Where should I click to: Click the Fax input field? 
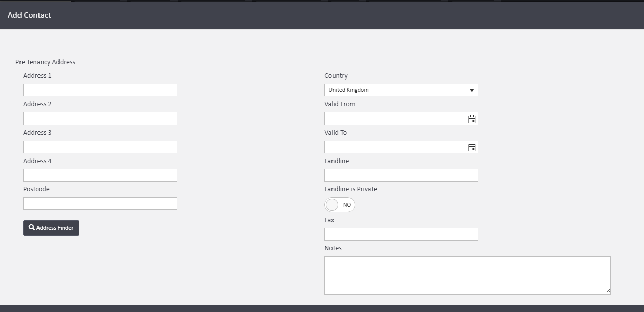pyautogui.click(x=401, y=234)
